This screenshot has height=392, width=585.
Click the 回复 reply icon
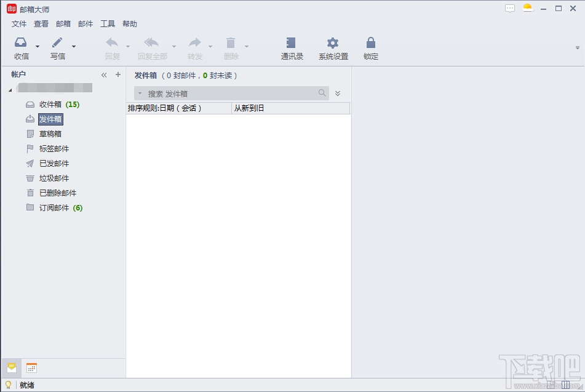tap(112, 42)
